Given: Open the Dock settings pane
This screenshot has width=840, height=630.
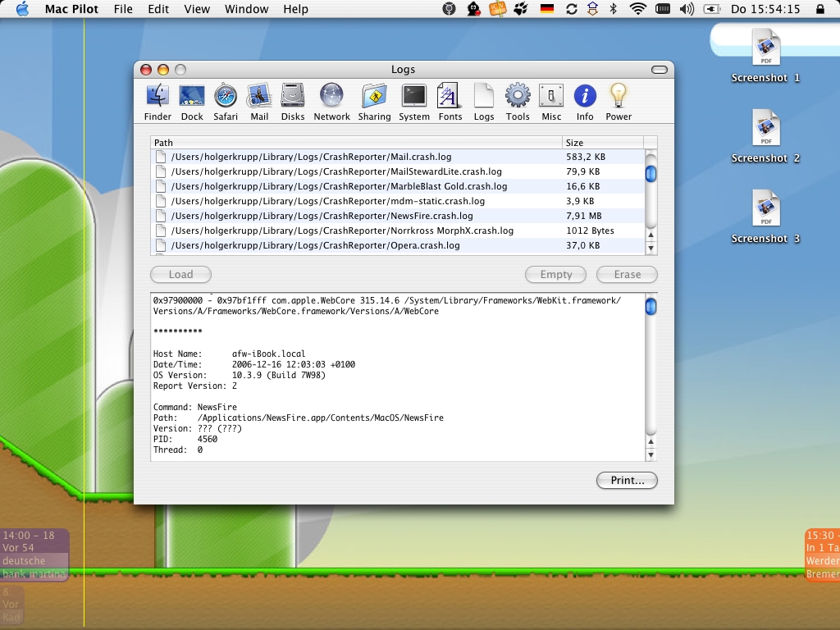Looking at the screenshot, I should tap(192, 102).
